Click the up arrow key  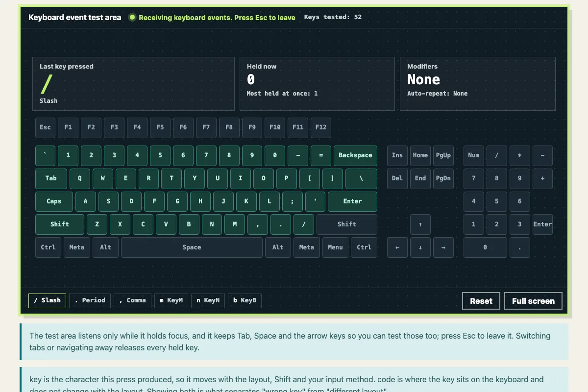(420, 224)
